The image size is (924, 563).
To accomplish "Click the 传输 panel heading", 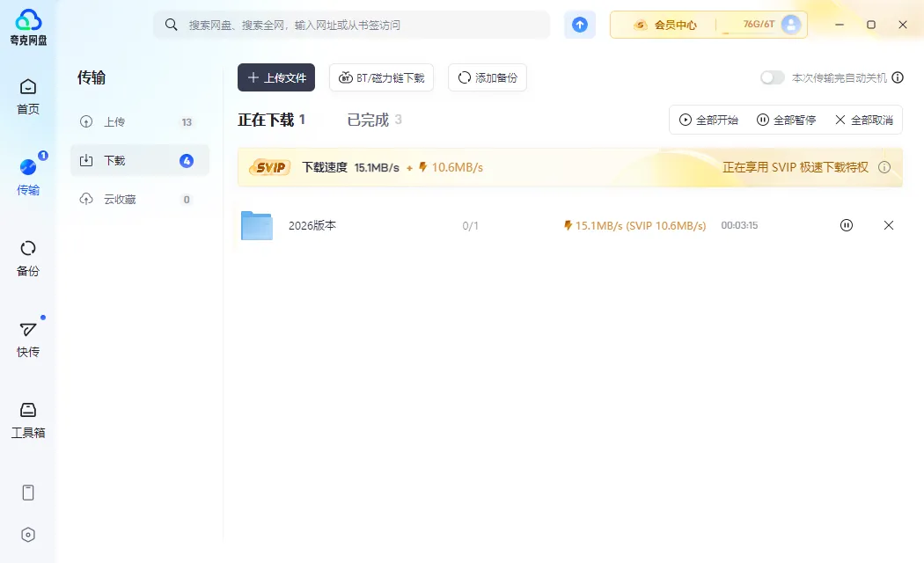I will tap(92, 77).
